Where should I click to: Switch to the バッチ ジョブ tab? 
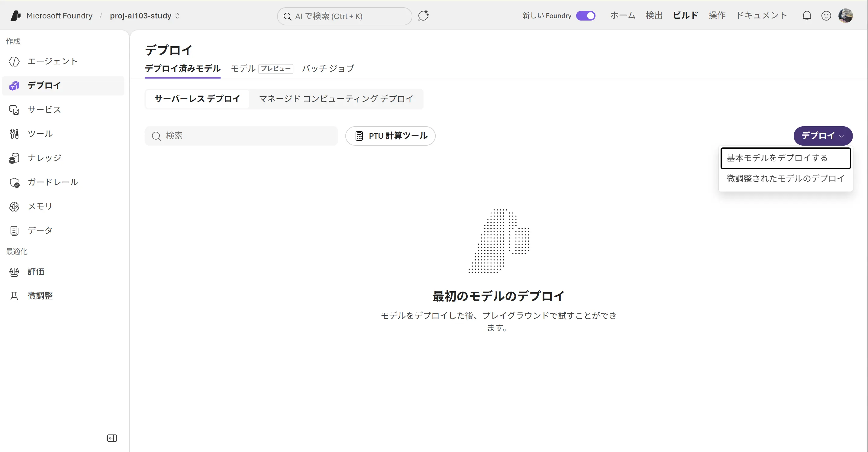point(328,68)
